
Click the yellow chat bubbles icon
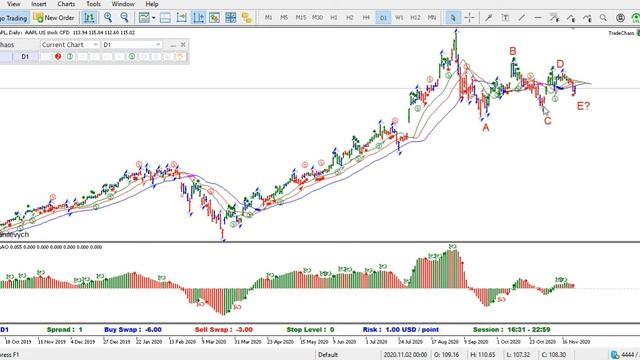[247, 18]
